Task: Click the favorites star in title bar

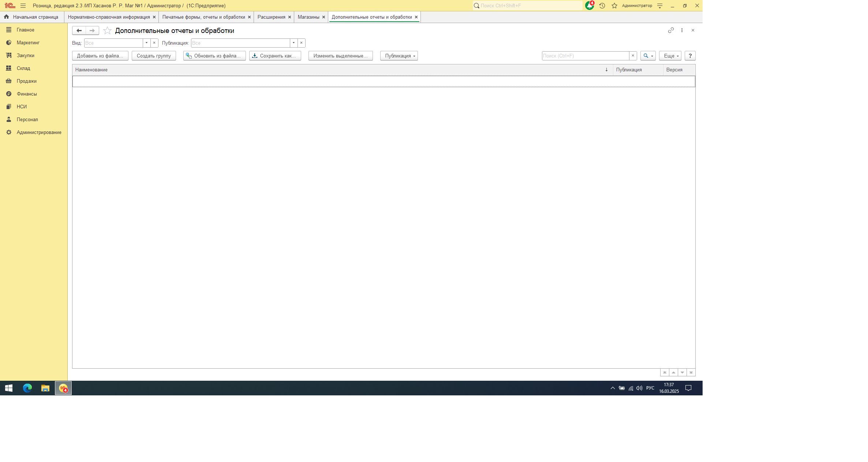Action: click(614, 5)
